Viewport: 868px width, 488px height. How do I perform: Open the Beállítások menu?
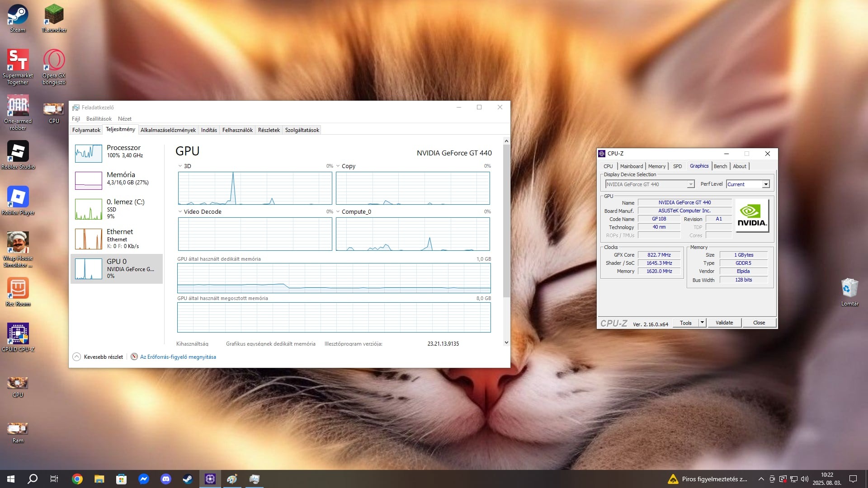pos(99,119)
